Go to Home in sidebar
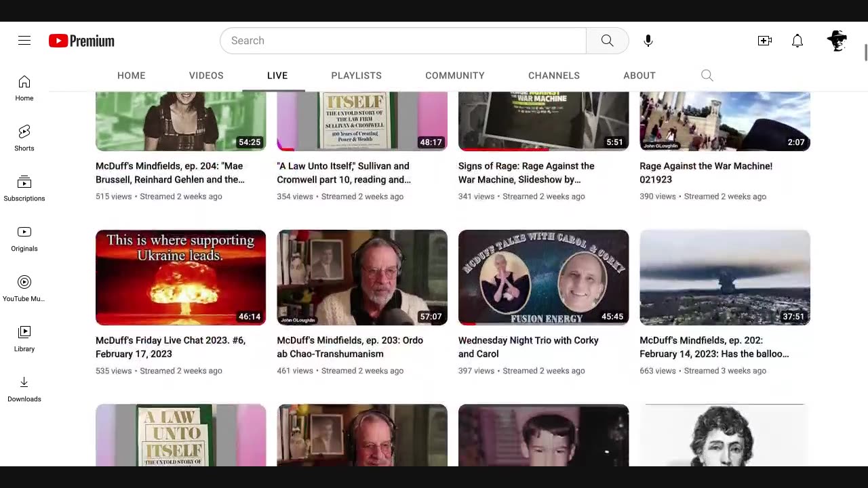 [x=24, y=89]
